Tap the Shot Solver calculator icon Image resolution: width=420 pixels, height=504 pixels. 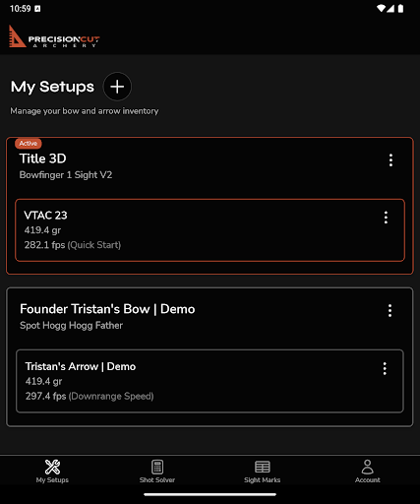(157, 467)
